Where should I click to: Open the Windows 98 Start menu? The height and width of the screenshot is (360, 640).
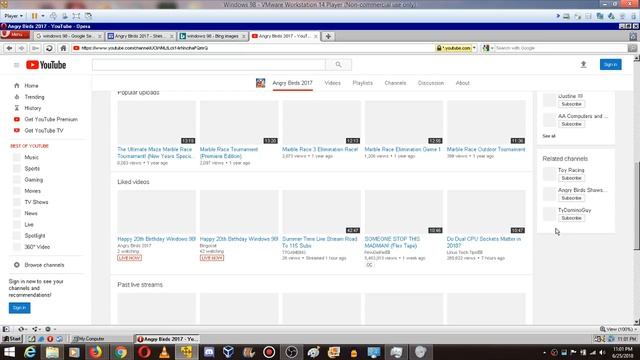click(12, 339)
